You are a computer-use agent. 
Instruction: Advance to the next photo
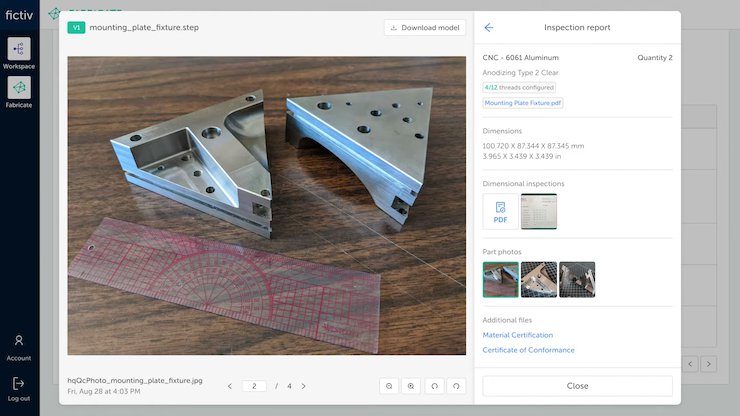(304, 386)
